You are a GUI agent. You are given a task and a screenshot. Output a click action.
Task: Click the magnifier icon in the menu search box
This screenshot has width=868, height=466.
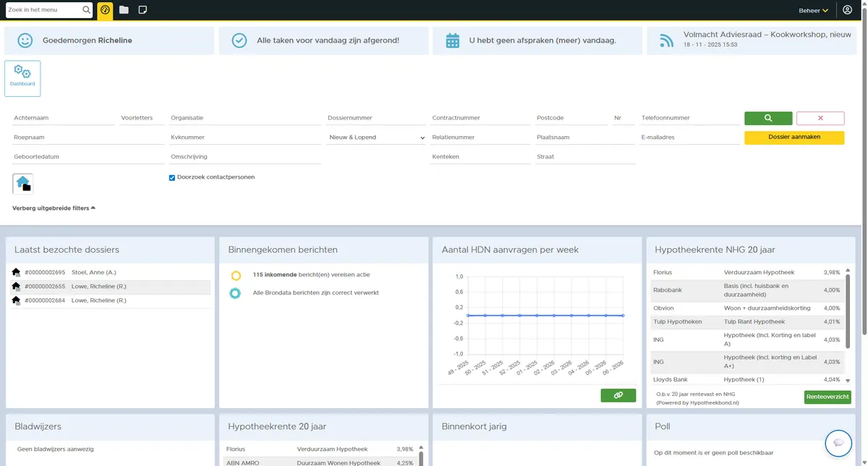(87, 10)
